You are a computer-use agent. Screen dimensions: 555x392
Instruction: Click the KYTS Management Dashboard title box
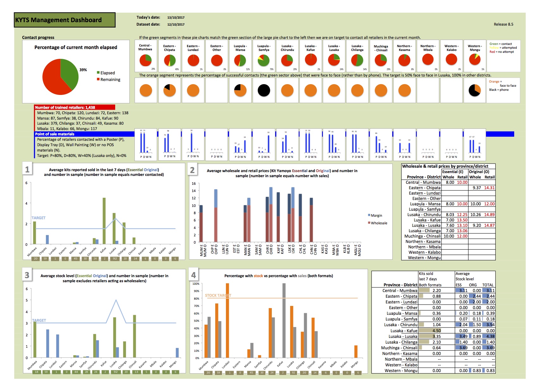tap(65, 20)
